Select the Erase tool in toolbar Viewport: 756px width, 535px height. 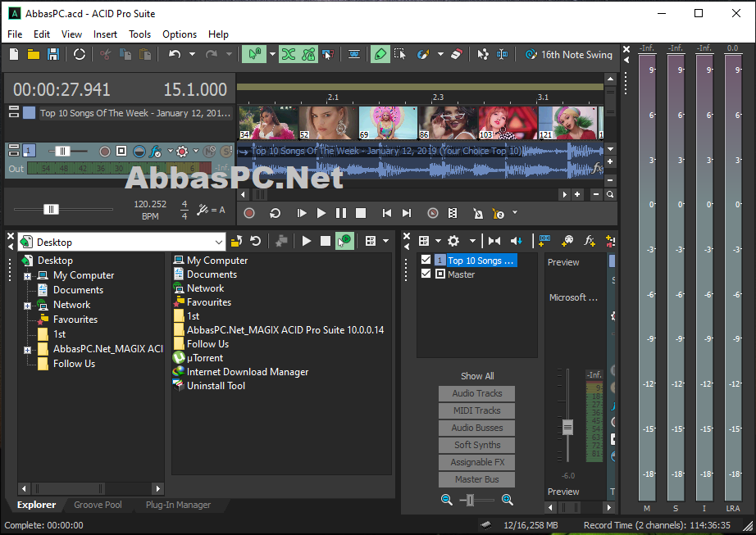pos(457,54)
